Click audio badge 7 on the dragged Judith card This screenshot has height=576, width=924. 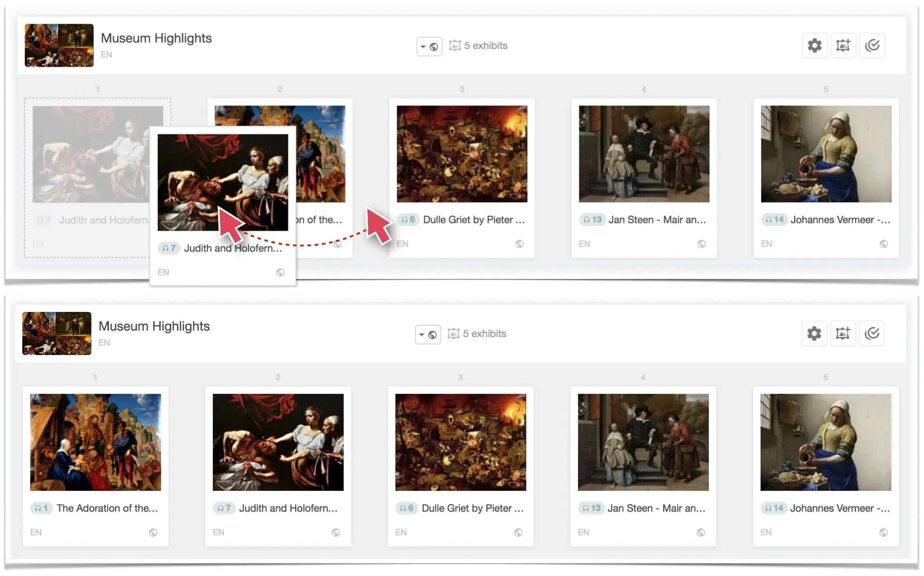169,248
